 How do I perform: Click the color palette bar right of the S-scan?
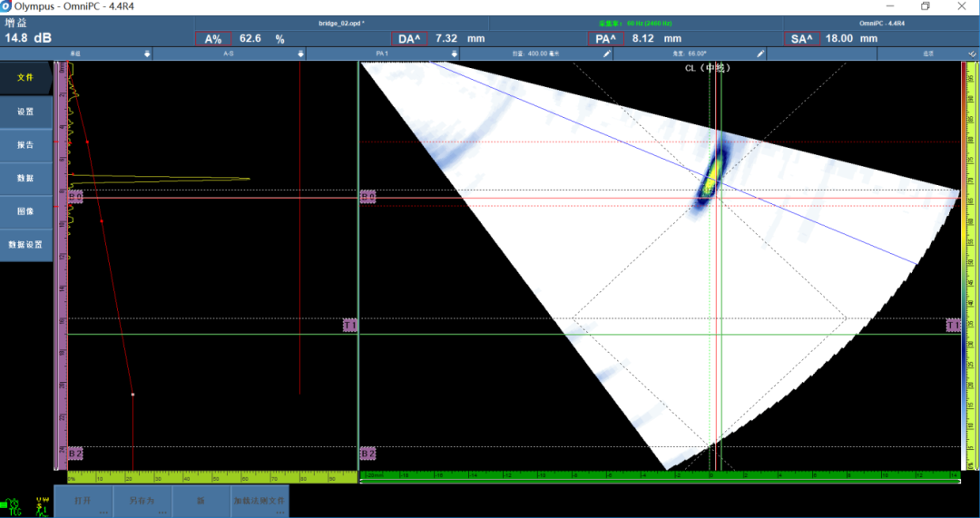coord(964,265)
